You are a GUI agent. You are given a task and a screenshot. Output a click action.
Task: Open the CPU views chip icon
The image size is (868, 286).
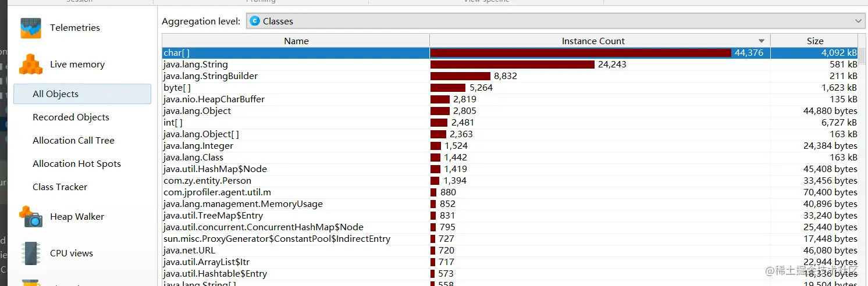(x=31, y=253)
